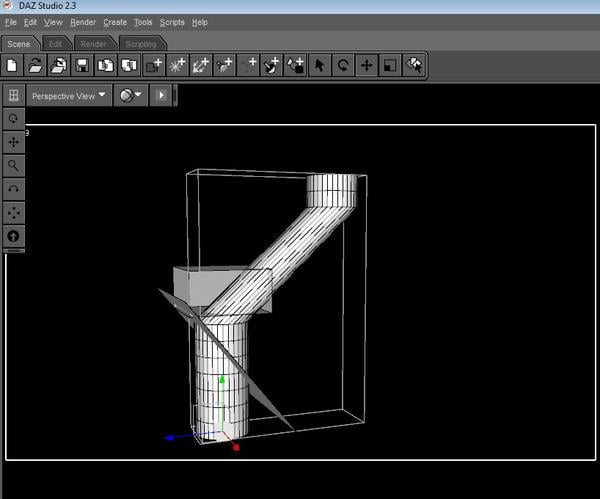Create a new spotlight icon
This screenshot has width=600, height=499.
click(x=224, y=65)
